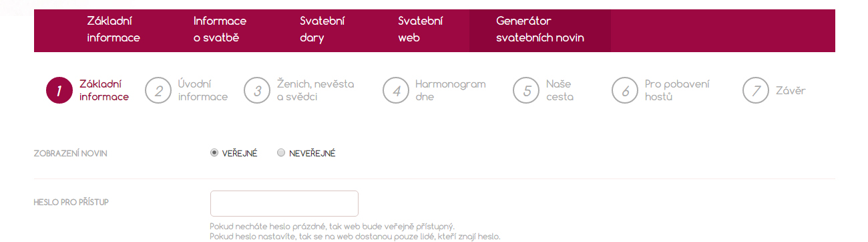Open the Pro pobavení hostů step label
868x242 pixels.
coord(677,90)
